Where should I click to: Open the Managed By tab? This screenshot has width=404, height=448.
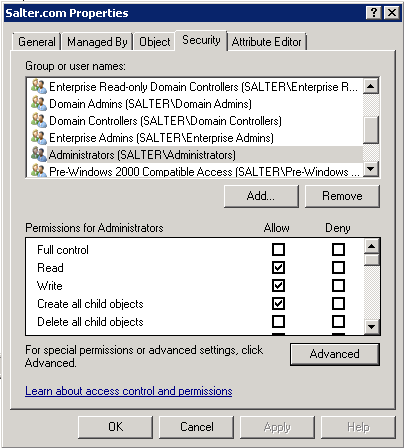97,42
